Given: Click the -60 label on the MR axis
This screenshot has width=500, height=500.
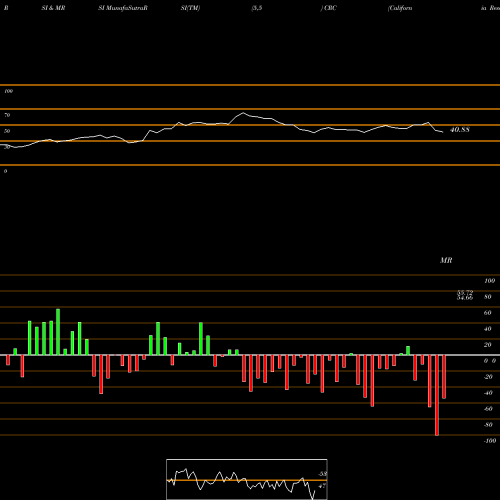Looking at the screenshot, I should point(488,409).
